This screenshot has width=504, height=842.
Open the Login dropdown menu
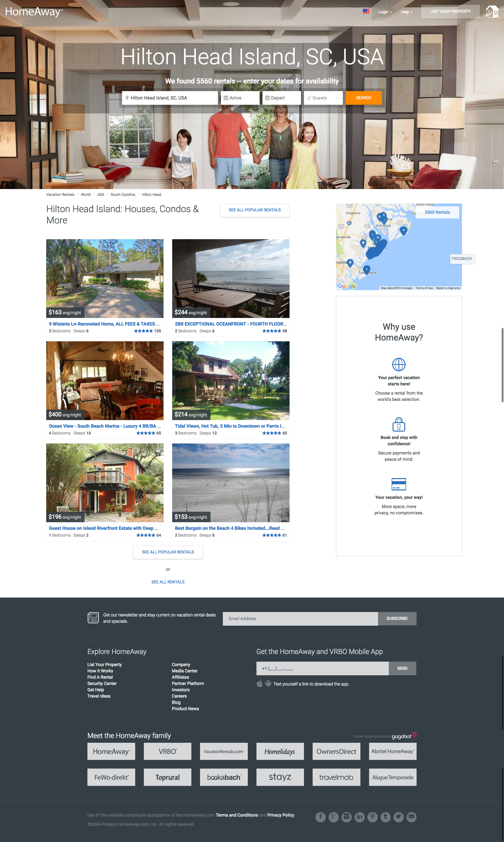coord(385,12)
